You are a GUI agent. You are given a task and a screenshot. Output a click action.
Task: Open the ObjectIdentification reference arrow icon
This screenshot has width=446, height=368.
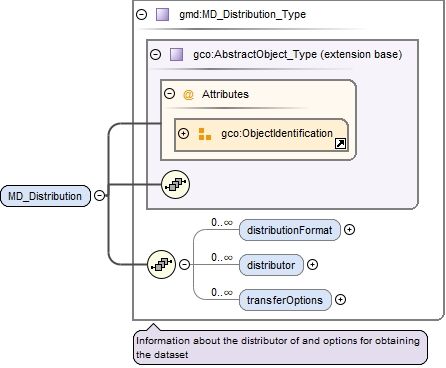tap(340, 144)
